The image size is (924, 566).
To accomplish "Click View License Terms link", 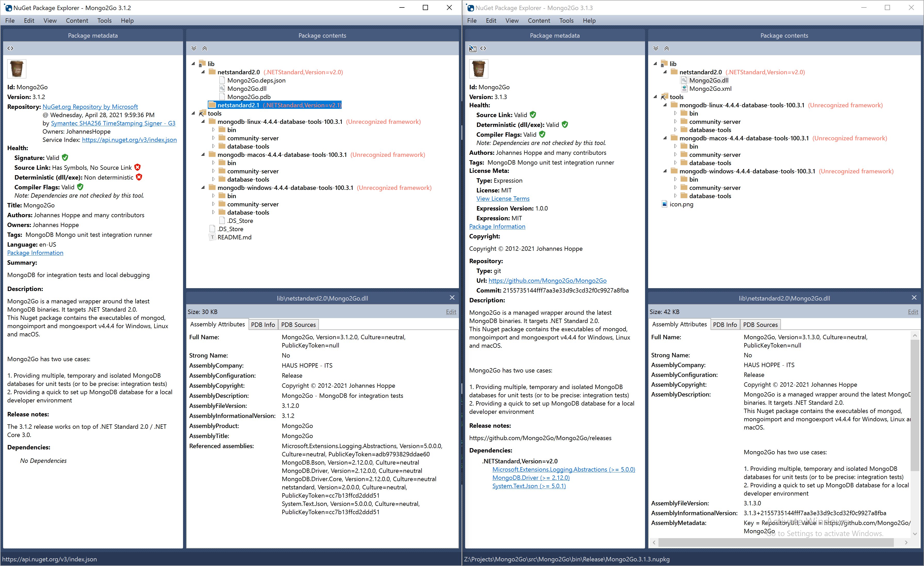I will point(503,199).
